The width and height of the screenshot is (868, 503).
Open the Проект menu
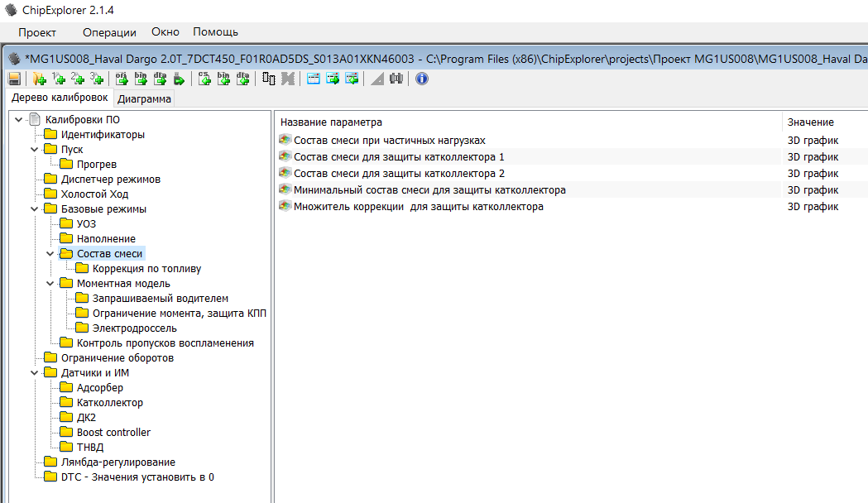tap(37, 32)
